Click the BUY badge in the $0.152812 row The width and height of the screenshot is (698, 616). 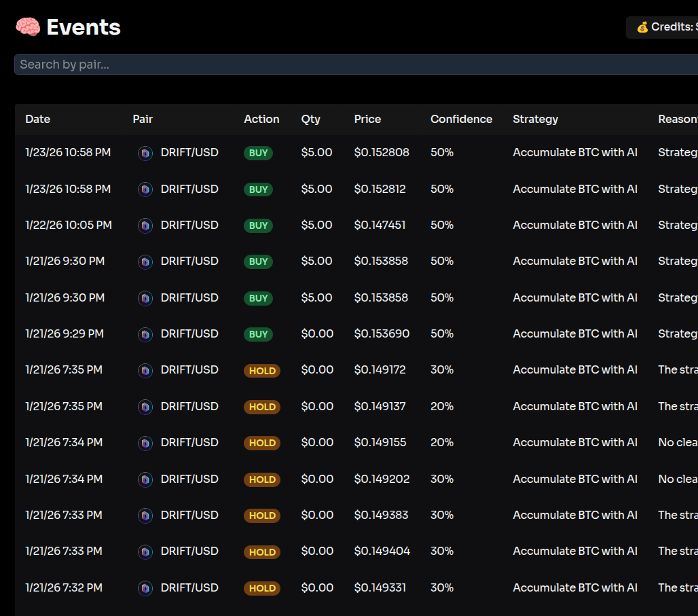[x=258, y=189]
